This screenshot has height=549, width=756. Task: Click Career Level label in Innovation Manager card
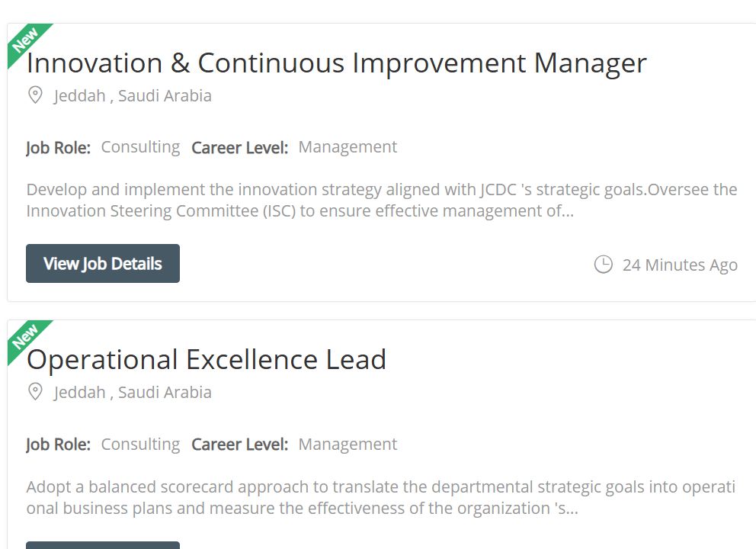(x=239, y=147)
